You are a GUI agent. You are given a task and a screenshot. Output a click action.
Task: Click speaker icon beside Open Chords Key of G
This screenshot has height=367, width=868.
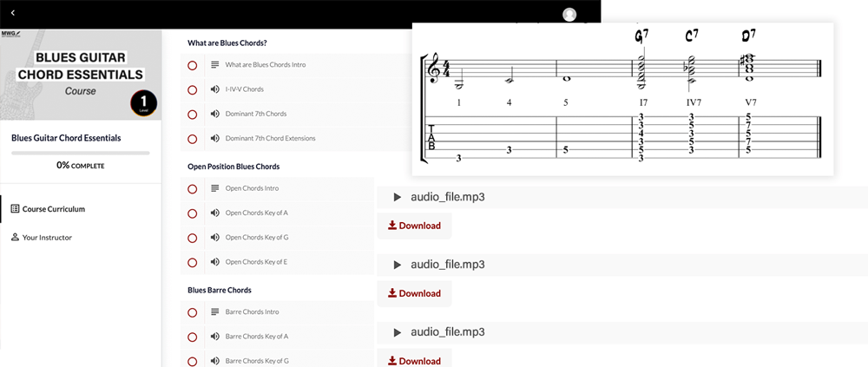[214, 238]
